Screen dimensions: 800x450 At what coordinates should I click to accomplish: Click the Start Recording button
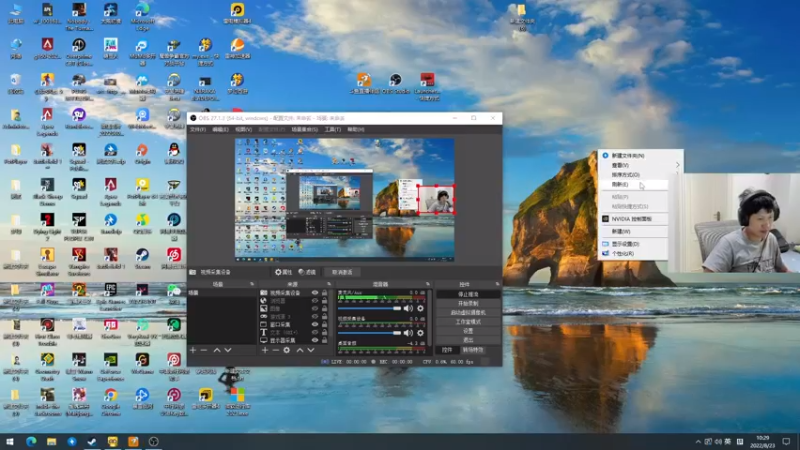468,304
